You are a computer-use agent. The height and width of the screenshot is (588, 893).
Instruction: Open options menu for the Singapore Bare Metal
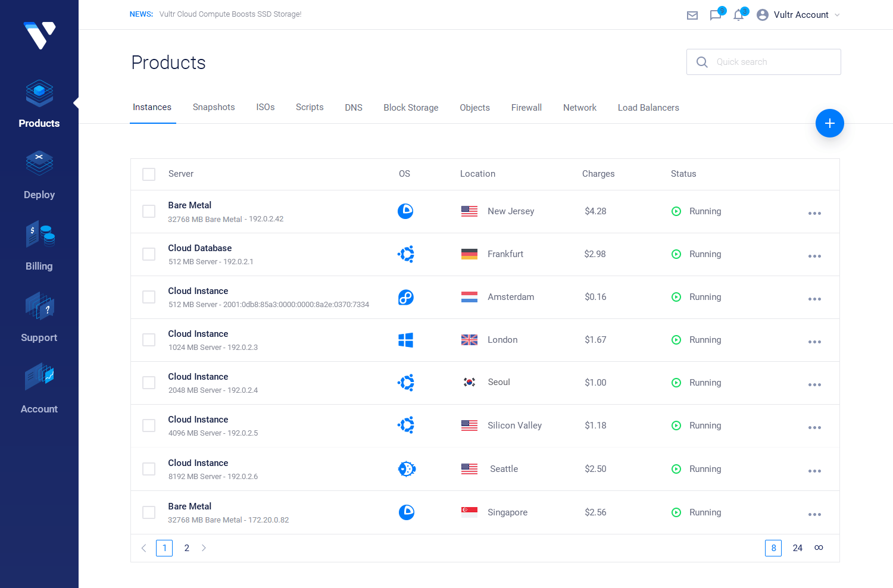point(814,514)
